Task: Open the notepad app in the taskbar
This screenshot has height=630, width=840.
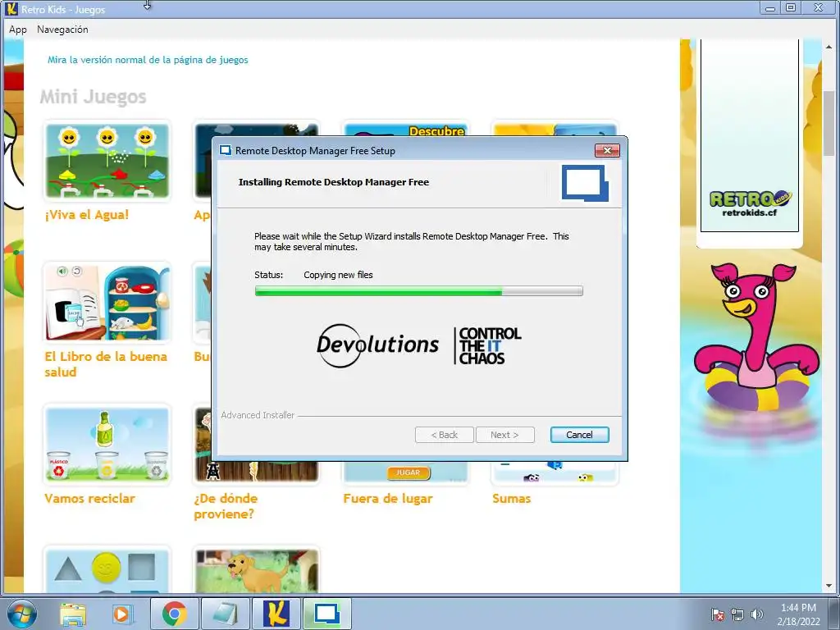Action: tap(226, 614)
